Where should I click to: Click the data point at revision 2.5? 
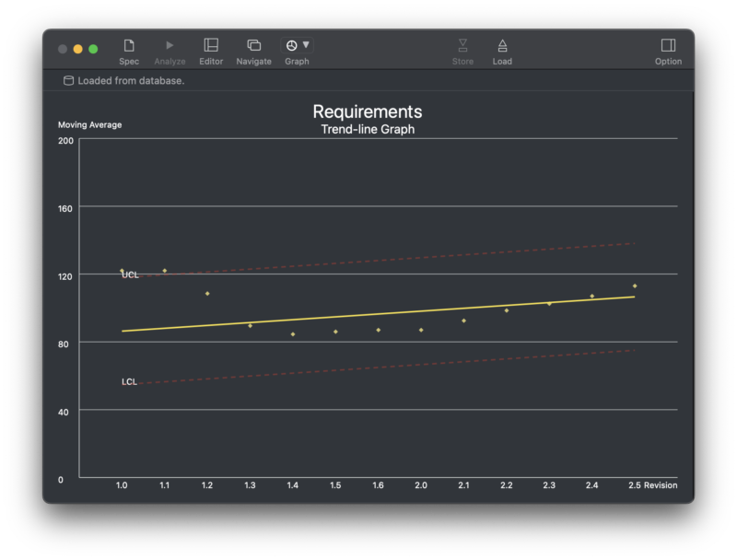tap(635, 286)
